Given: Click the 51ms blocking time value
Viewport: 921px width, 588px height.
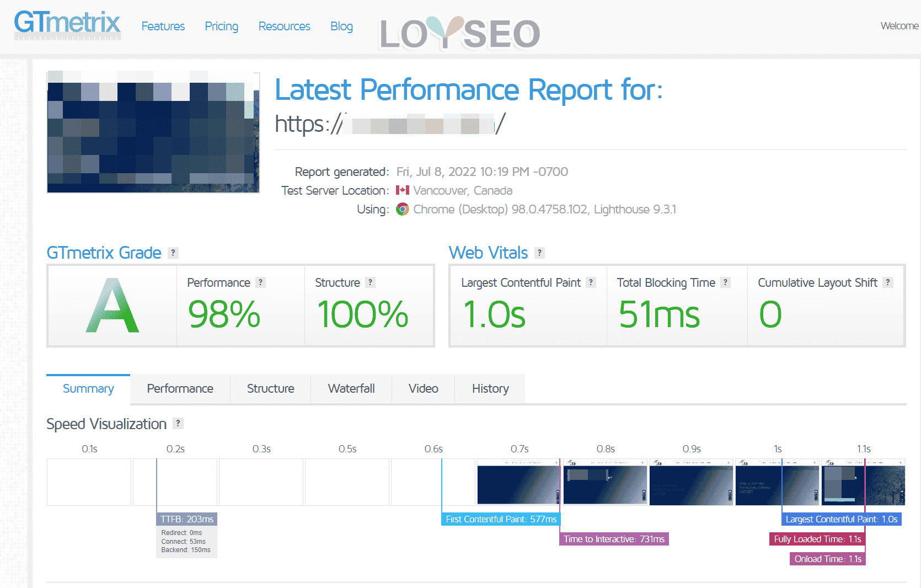Looking at the screenshot, I should pos(659,314).
